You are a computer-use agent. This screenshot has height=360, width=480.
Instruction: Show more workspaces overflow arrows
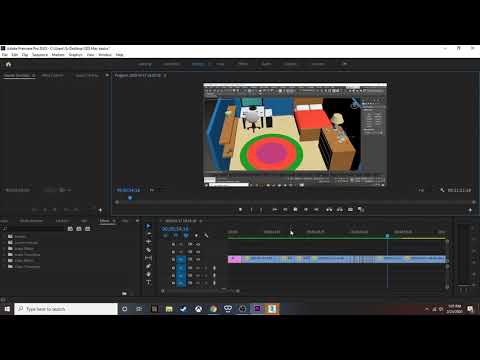(x=344, y=64)
